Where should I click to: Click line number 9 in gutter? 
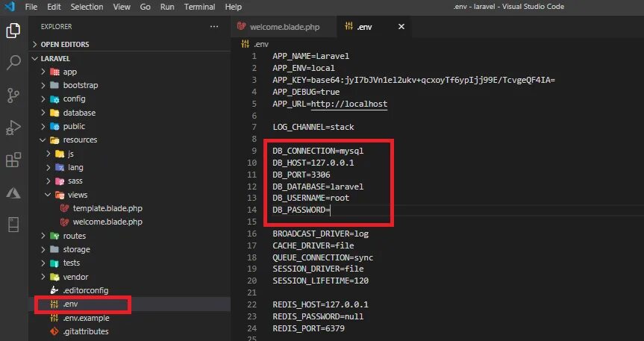pos(254,151)
